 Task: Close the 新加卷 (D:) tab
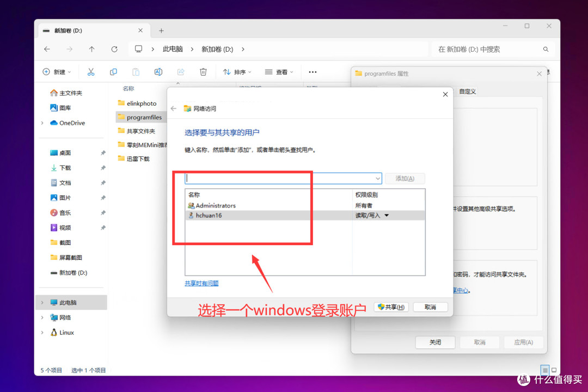point(140,30)
